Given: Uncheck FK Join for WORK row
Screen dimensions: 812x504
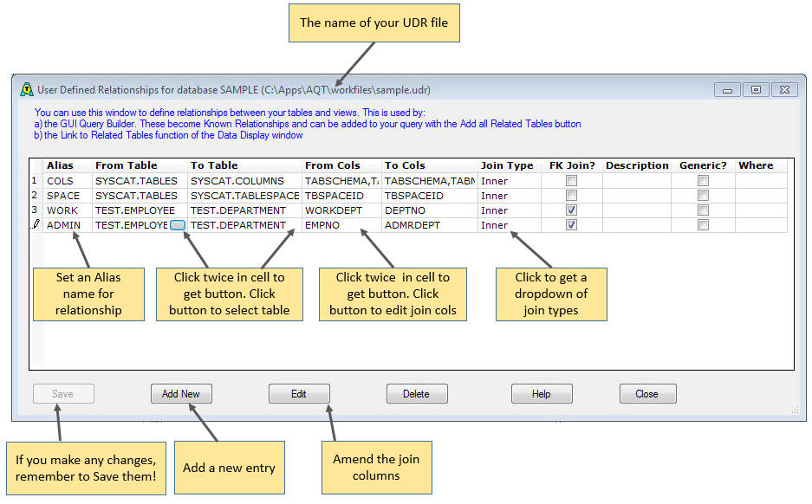Looking at the screenshot, I should click(x=571, y=210).
